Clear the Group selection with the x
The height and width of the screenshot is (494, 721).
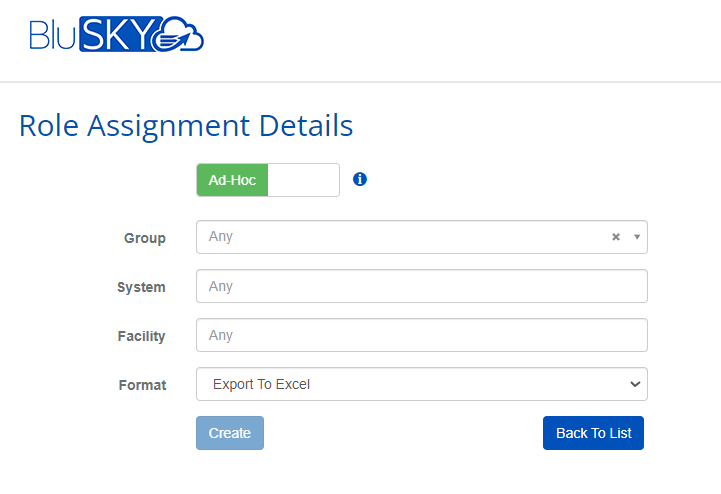point(616,237)
